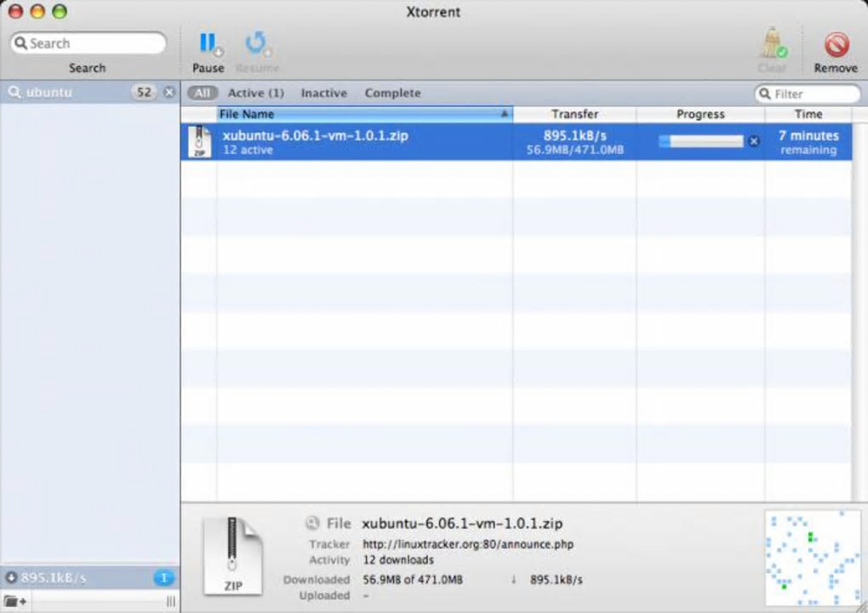Select the ubuntu search in sidebar
The height and width of the screenshot is (613, 868).
pyautogui.click(x=89, y=93)
